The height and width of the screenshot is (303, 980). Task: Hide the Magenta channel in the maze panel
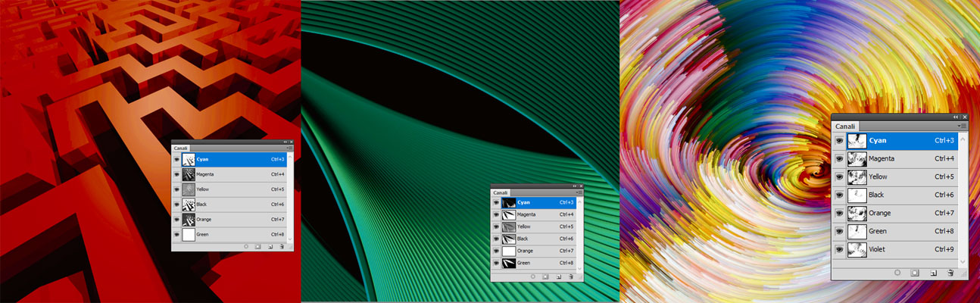click(176, 174)
